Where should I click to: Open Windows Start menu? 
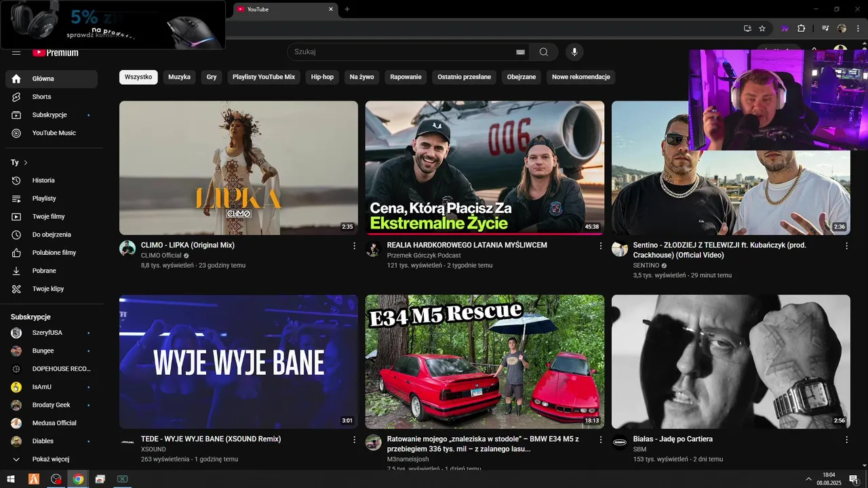coord(11,479)
